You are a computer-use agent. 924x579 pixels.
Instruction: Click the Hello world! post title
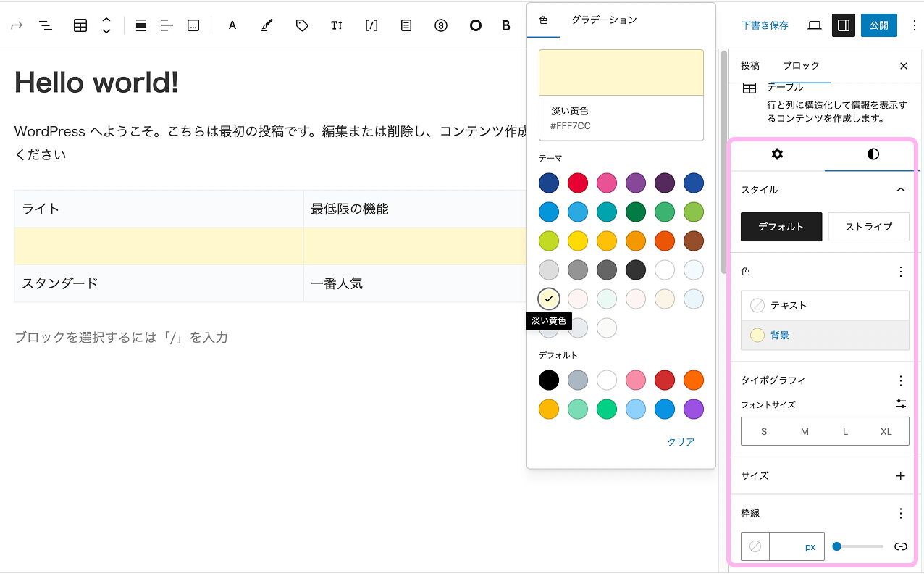(x=96, y=83)
